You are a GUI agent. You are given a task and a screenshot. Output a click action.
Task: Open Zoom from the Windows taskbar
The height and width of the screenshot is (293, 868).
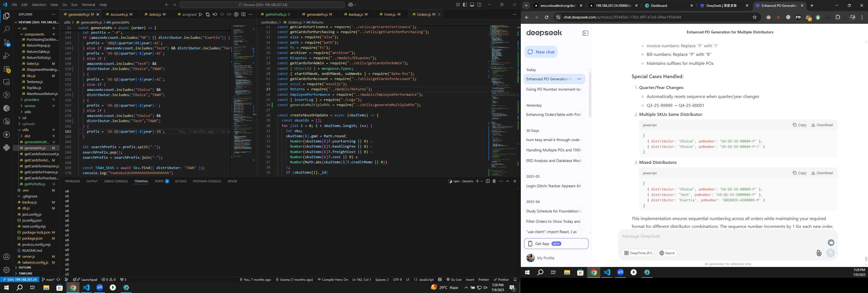tap(99, 288)
